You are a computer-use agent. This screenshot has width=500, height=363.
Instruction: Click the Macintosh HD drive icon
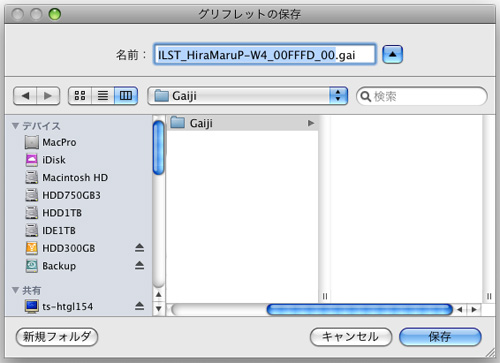(32, 178)
